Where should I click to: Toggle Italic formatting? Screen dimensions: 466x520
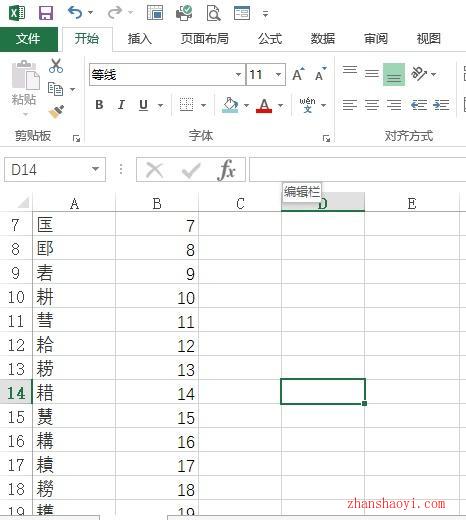click(121, 105)
